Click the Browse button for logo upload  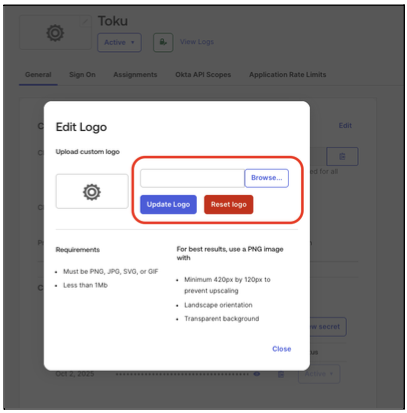point(266,178)
